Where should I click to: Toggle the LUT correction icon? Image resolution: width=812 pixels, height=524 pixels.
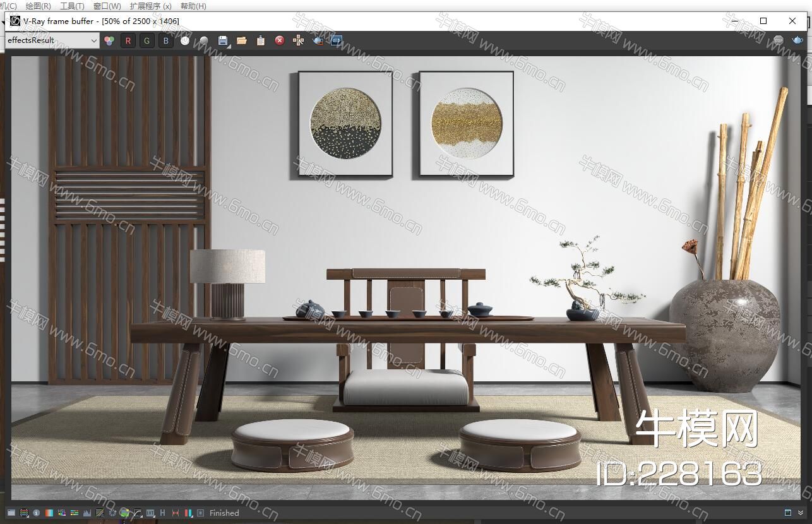(150, 513)
